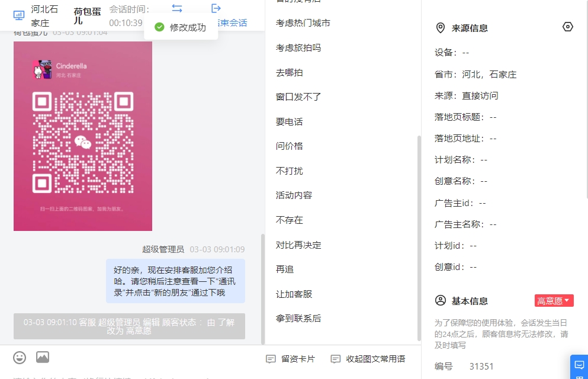Image resolution: width=588 pixels, height=379 pixels.
Task: Click the 超级管理员 sender label
Action: 163,250
